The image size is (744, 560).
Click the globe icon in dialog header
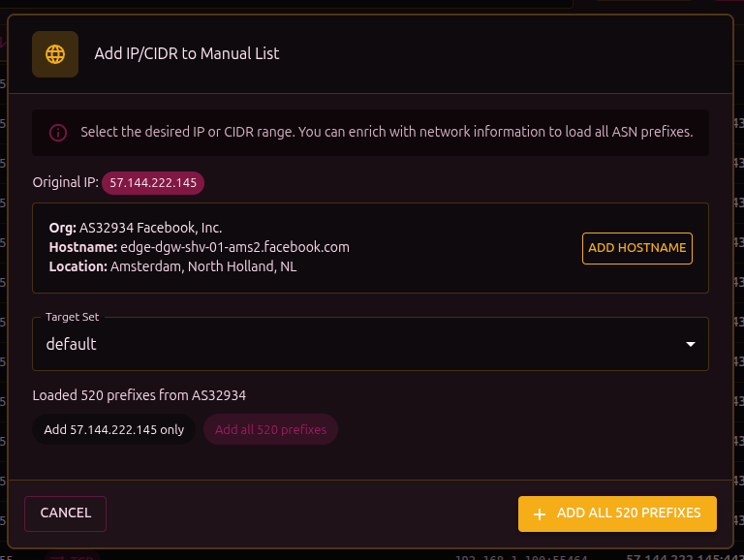tap(55, 54)
